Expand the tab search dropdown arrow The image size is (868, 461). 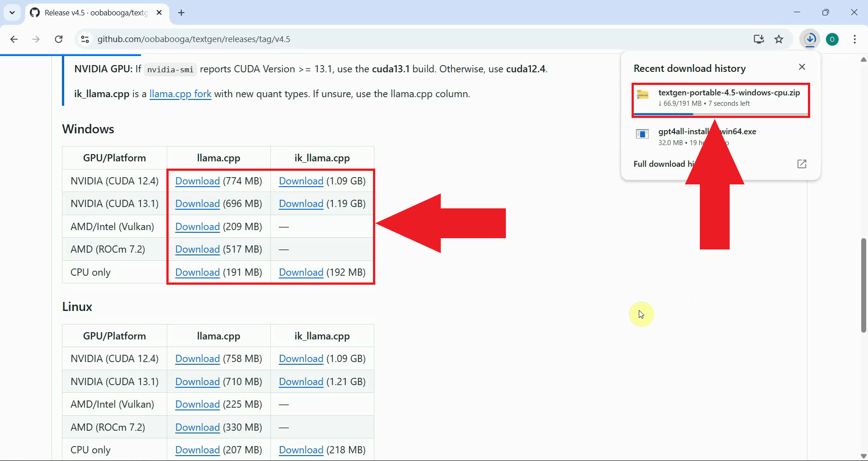(x=12, y=13)
